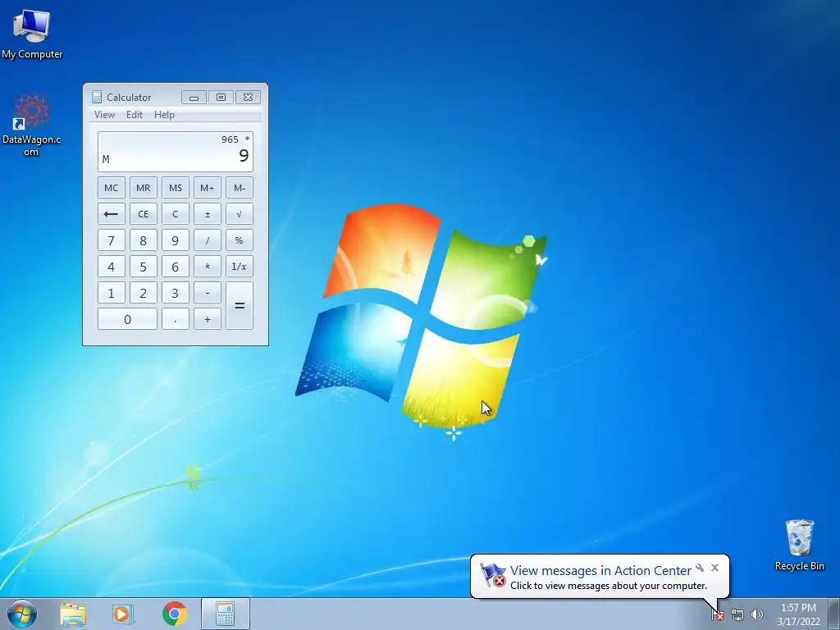Dismiss the Action Center balloon
840x630 pixels.
(x=714, y=568)
